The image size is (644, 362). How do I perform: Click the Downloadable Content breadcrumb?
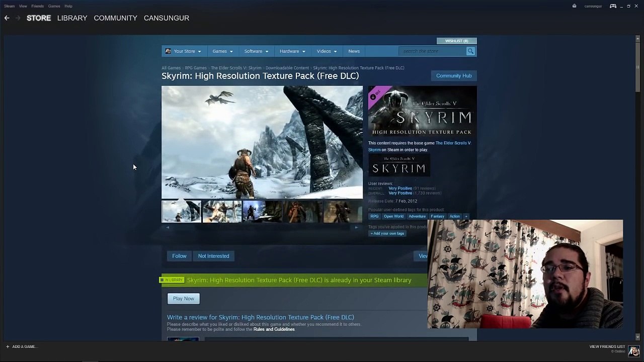coord(287,68)
